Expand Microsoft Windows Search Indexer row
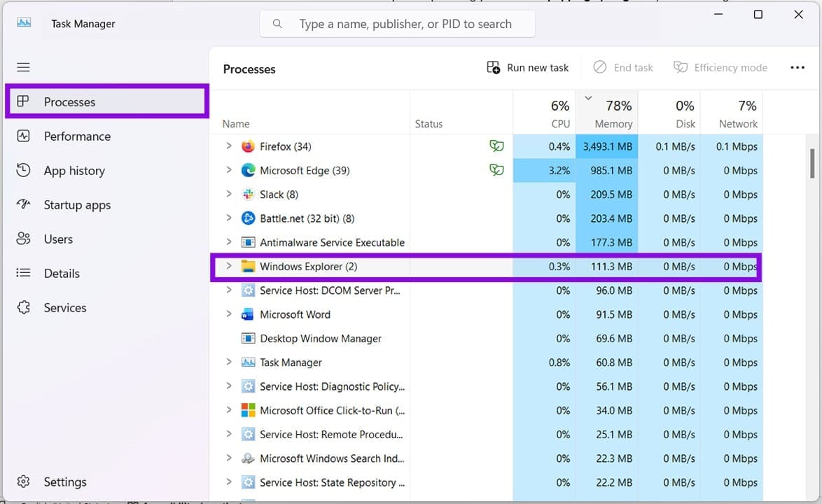The image size is (822, 504). point(228,458)
